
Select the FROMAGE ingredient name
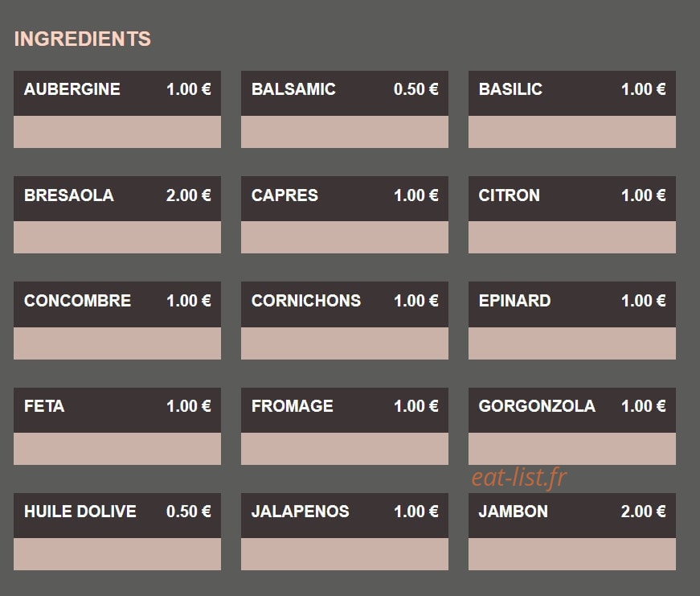coord(292,406)
